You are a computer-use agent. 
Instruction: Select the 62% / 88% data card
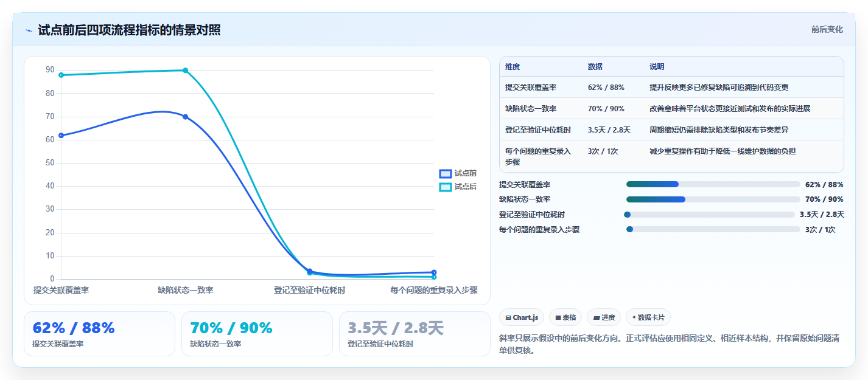point(99,334)
